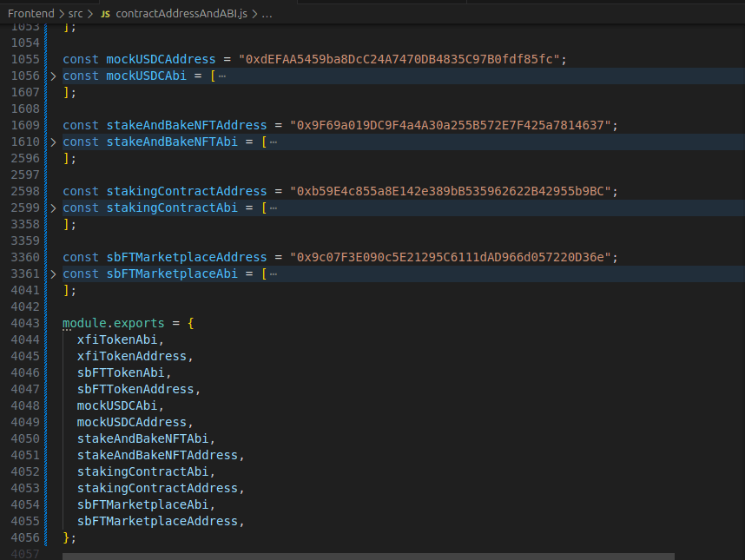Select contractAddressAndABI.js in the breadcrumb
745x560 pixels.
tap(181, 15)
